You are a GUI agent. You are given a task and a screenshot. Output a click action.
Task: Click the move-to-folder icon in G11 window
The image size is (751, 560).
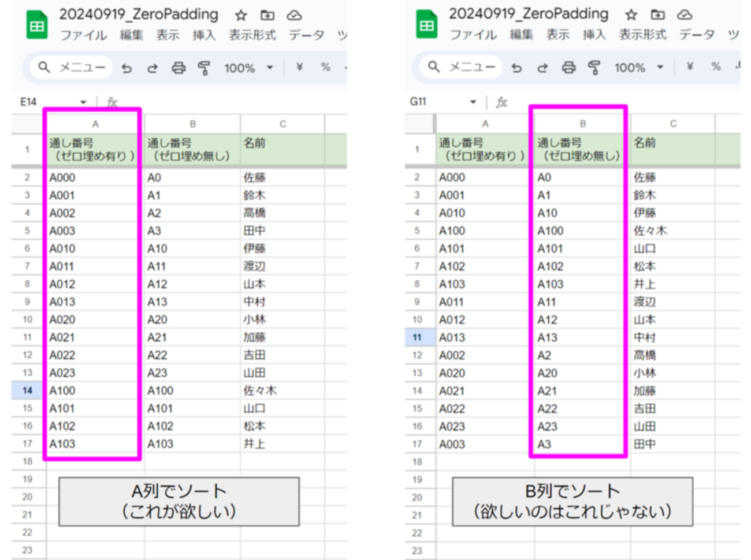click(x=657, y=14)
